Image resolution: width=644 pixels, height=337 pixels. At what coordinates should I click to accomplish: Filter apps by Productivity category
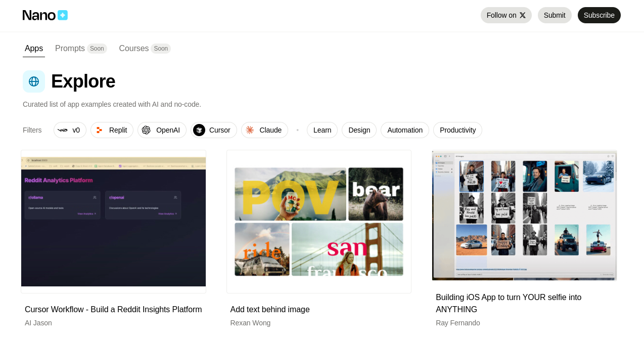457,130
